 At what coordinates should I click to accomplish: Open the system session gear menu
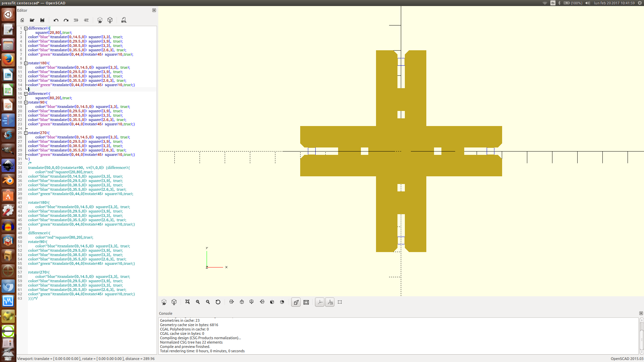[x=640, y=3]
